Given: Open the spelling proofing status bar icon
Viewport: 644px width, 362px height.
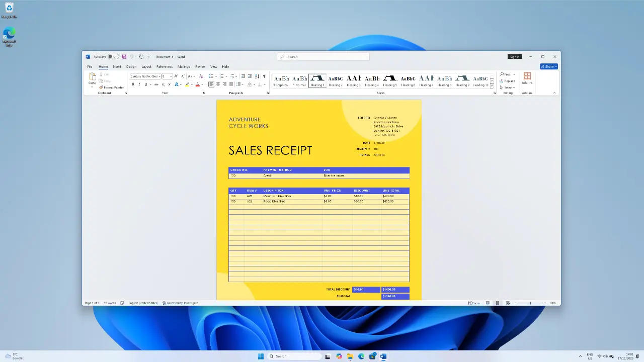Looking at the screenshot, I should tap(122, 303).
